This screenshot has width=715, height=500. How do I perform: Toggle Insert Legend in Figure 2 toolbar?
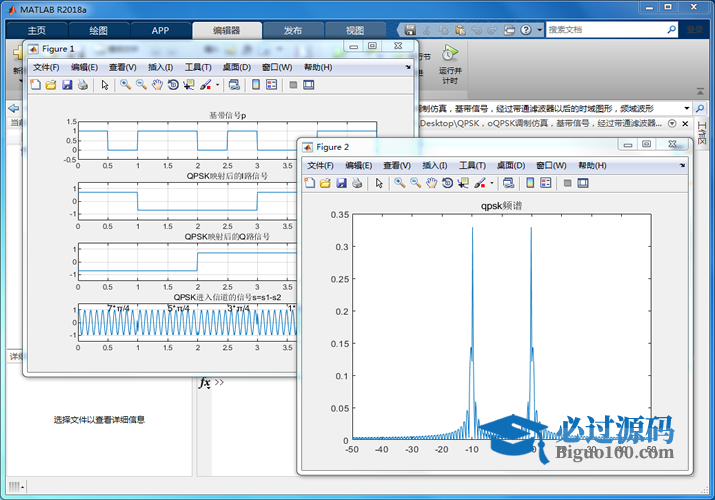point(547,183)
